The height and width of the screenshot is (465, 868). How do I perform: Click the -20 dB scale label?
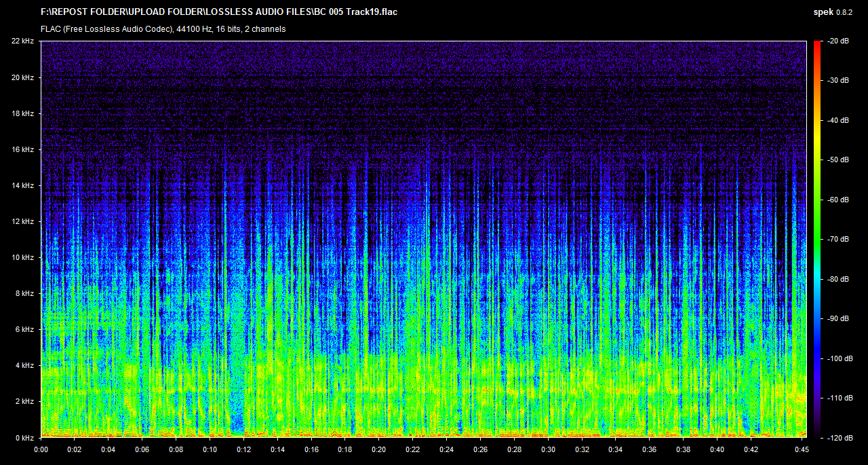pyautogui.click(x=840, y=41)
